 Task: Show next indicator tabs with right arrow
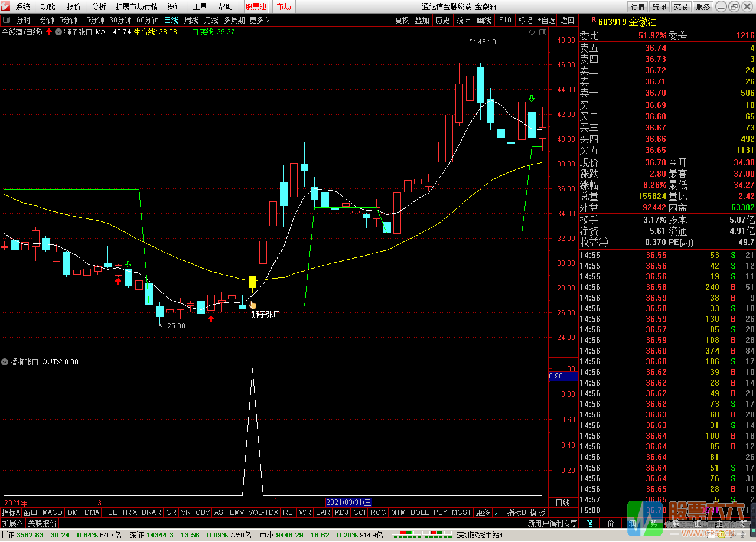tap(496, 512)
